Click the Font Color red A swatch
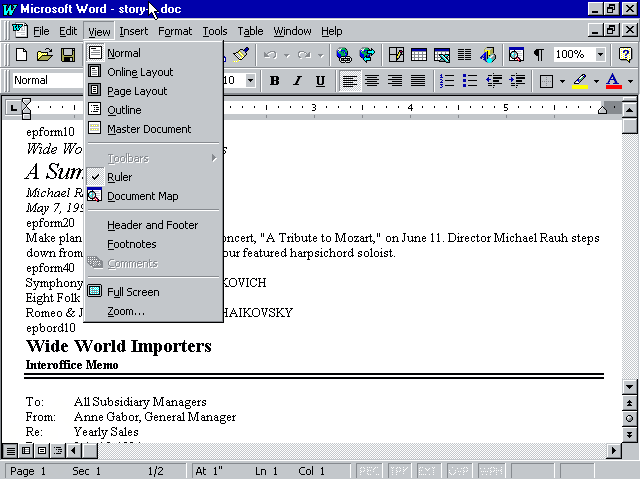This screenshot has width=640, height=480. pyautogui.click(x=613, y=81)
